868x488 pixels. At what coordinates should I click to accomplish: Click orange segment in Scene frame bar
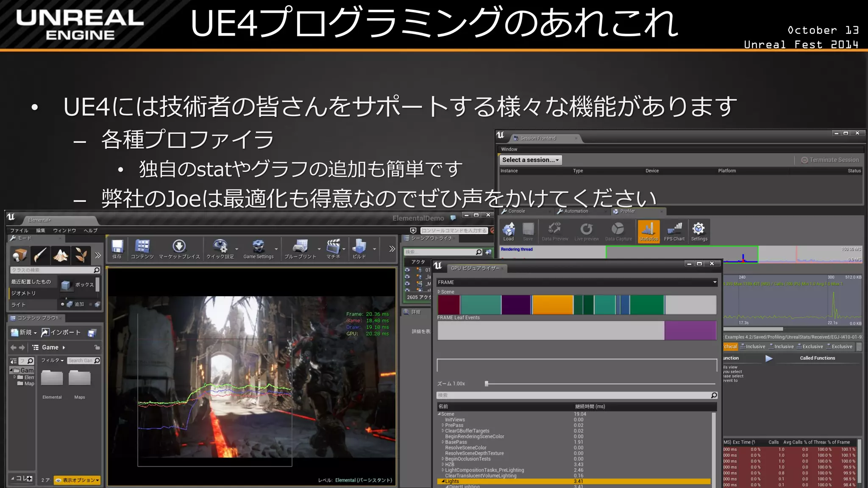pos(553,305)
